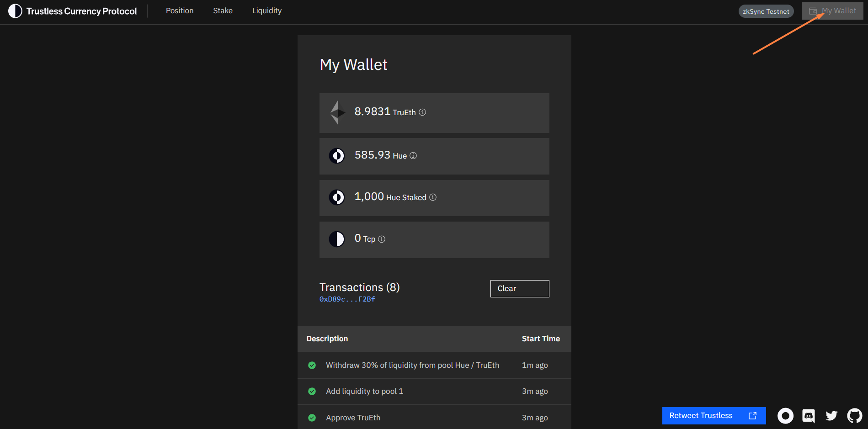Click the white circle icon beside Discord

tap(785, 416)
